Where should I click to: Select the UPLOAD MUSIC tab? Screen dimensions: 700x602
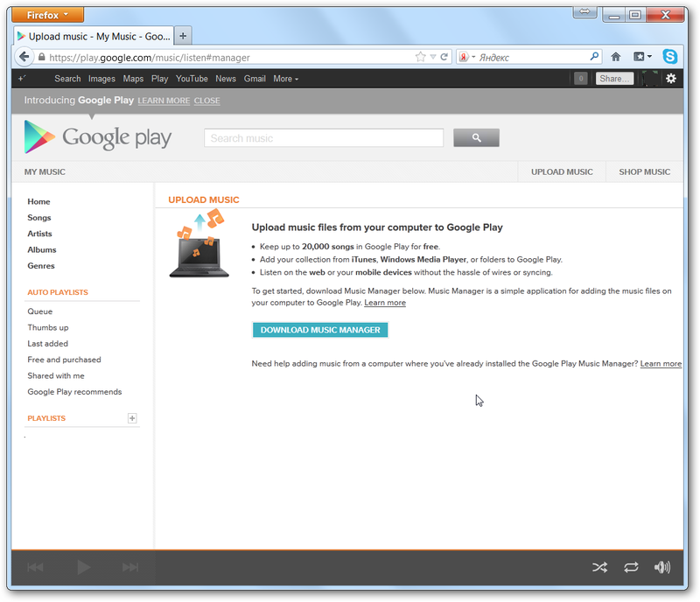tap(562, 171)
